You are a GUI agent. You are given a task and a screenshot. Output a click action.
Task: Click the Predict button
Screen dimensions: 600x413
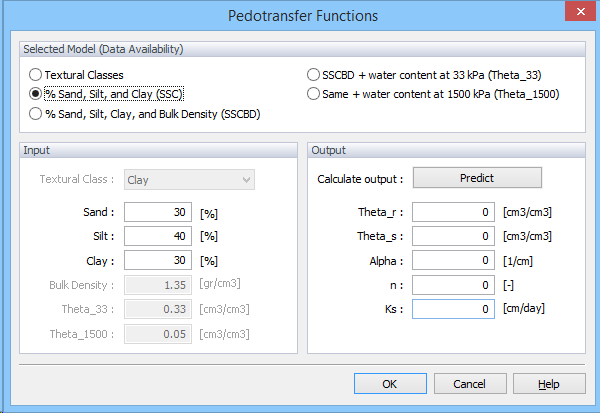coord(477,178)
